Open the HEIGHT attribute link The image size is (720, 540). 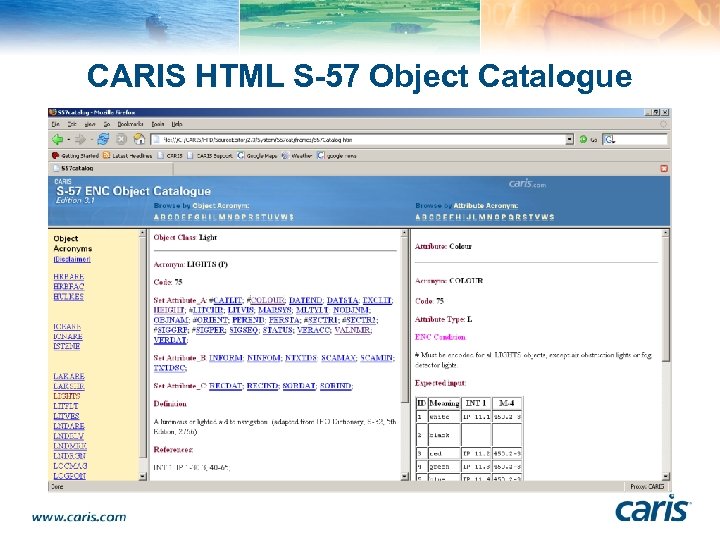pos(169,310)
